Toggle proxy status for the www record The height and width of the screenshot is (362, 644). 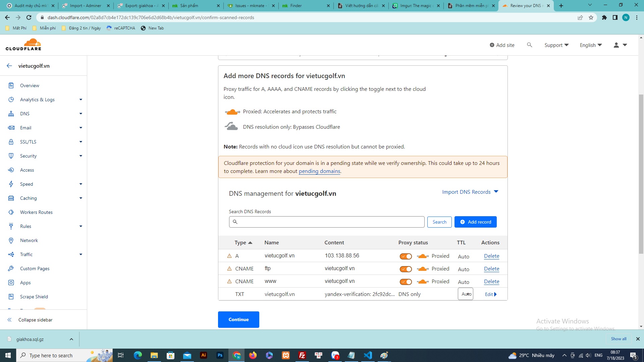406,282
